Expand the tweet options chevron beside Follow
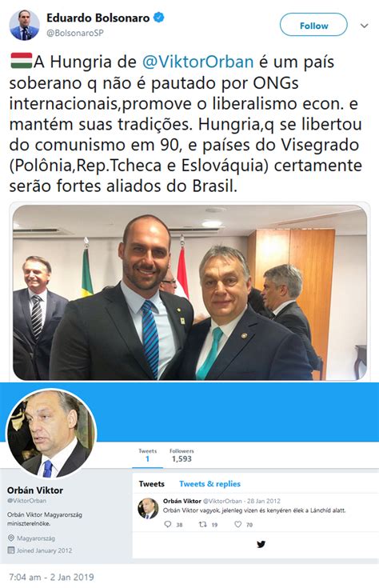This screenshot has width=379, height=588. click(364, 26)
